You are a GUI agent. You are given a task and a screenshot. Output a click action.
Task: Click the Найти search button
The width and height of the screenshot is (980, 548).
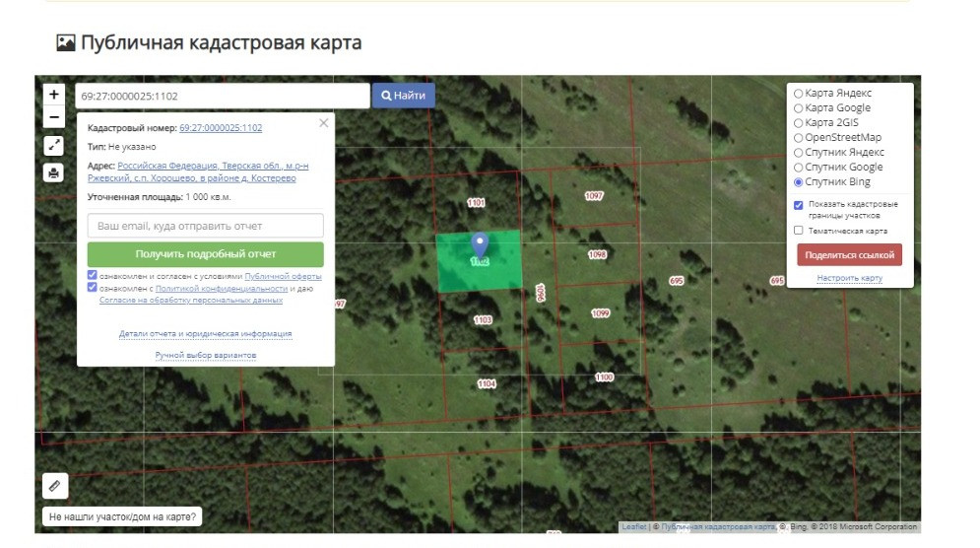404,96
